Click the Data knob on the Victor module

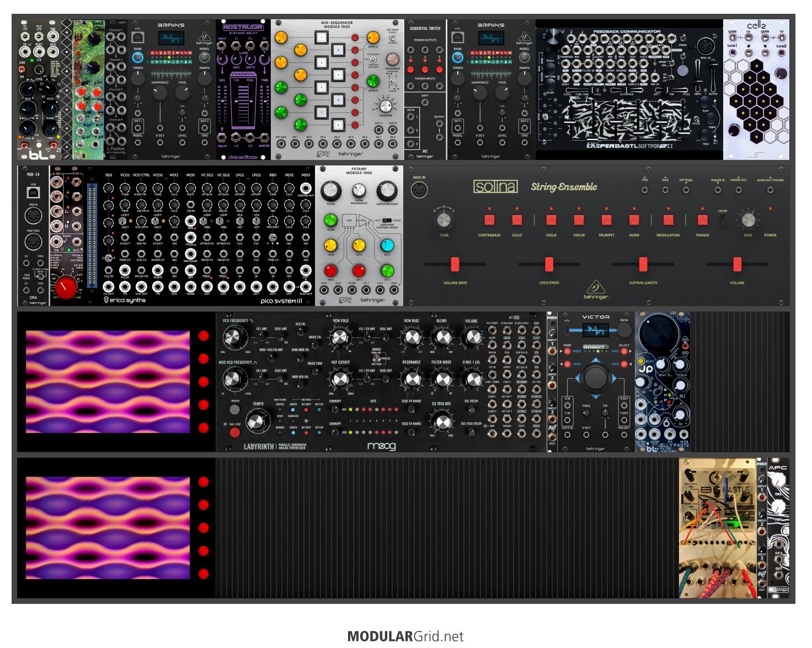point(624,330)
